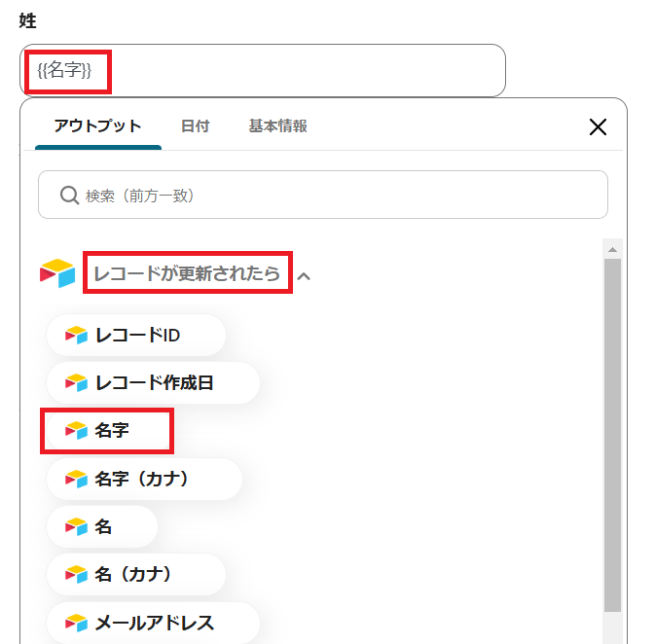655x644 pixels.
Task: Click the レコードが更新されたら section header
Action: 187,274
